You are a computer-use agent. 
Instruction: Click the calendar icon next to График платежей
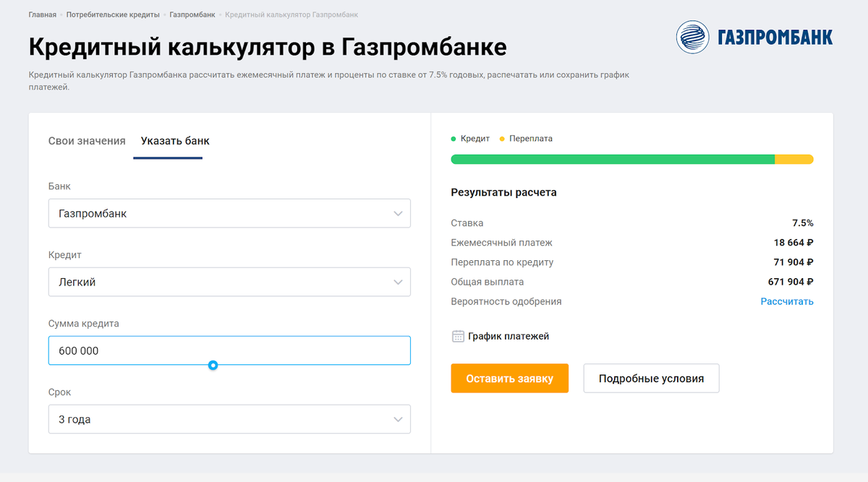click(x=457, y=336)
